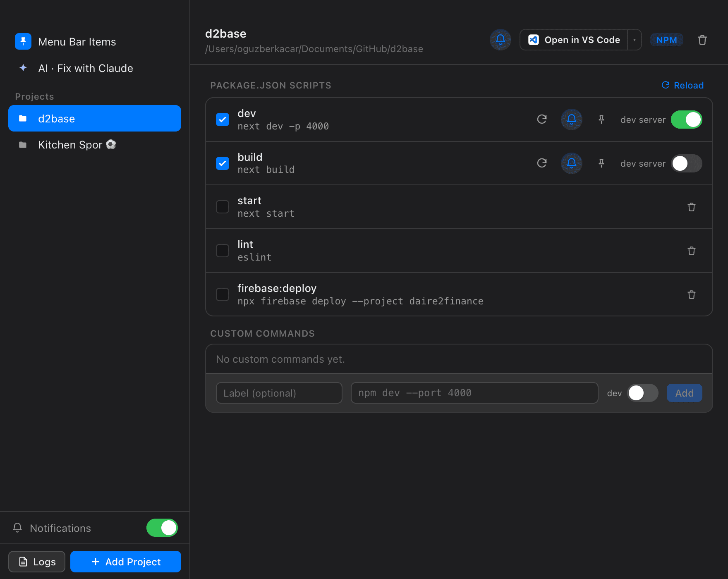Select the d2base project in sidebar

(95, 118)
